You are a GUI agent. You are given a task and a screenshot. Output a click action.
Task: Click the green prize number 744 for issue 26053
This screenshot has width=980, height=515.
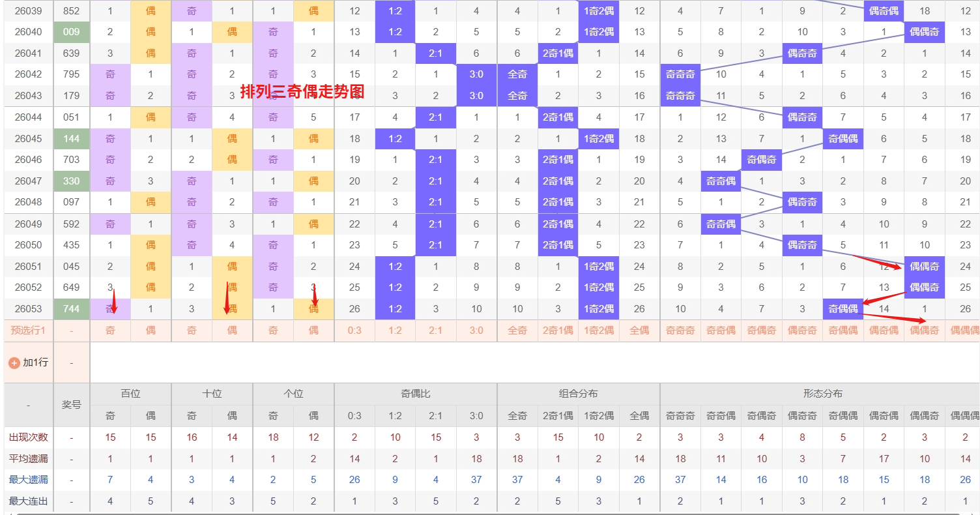click(70, 309)
